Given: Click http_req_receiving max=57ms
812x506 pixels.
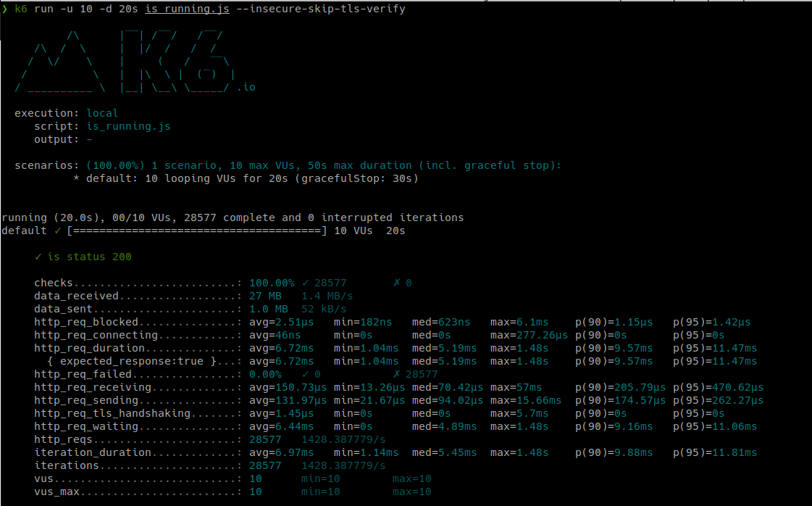Looking at the screenshot, I should pyautogui.click(x=516, y=387).
